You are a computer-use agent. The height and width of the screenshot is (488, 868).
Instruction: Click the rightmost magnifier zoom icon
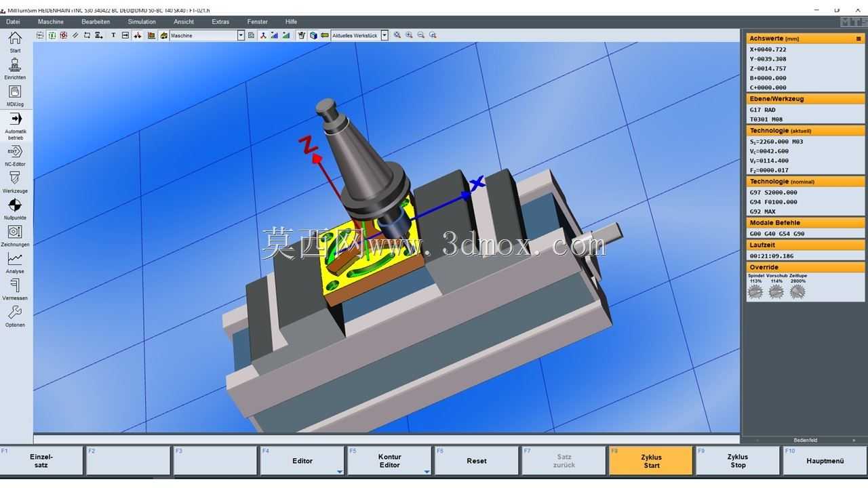pos(433,35)
